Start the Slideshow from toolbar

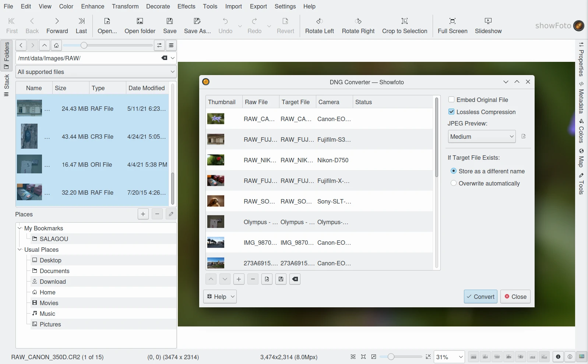[x=488, y=21]
